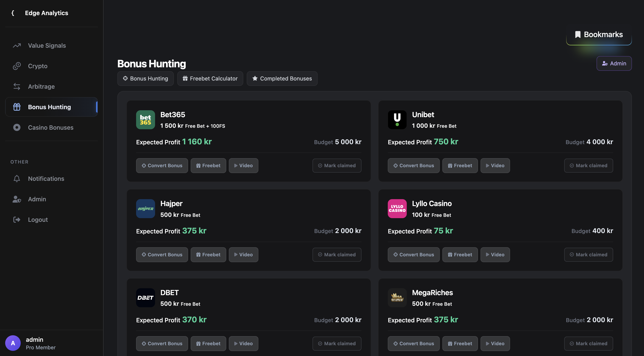Click the MegaRiches logo

397,298
